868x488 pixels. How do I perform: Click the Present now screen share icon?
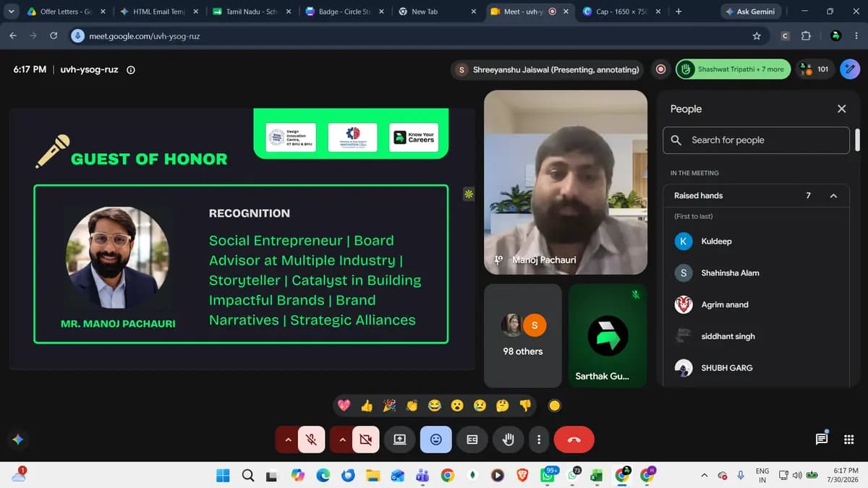(399, 439)
